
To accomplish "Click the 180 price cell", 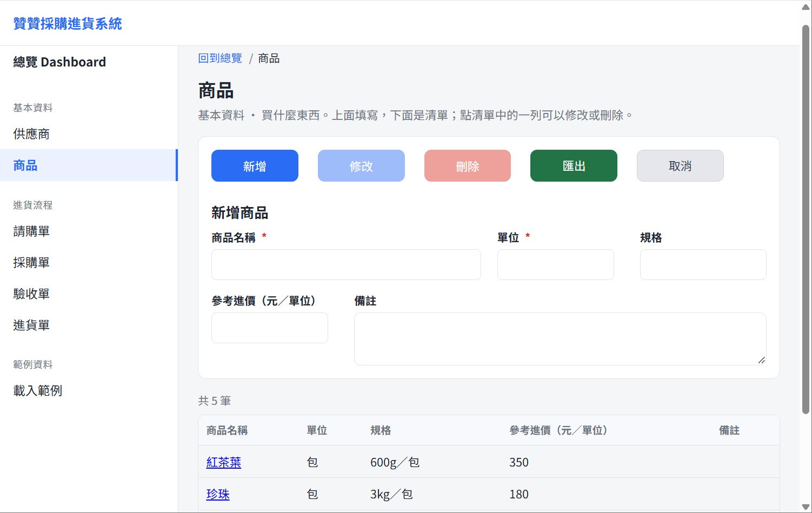I will (519, 494).
